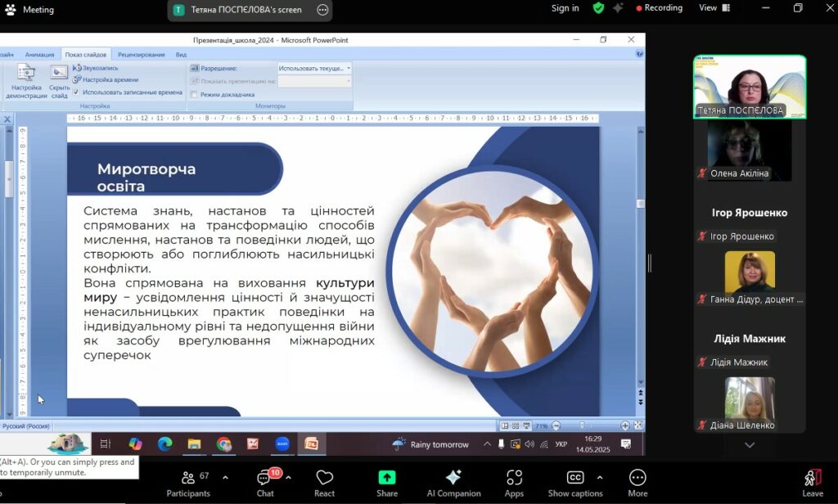Click Настройка времени in the ribbon
The image size is (838, 504).
pos(106,79)
